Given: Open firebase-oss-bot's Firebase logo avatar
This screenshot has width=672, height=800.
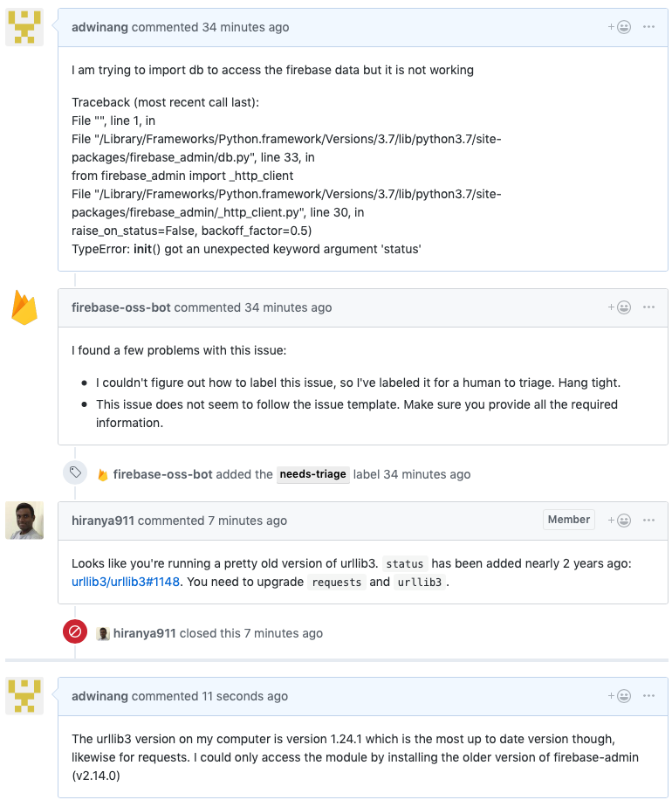Looking at the screenshot, I should pos(24,307).
